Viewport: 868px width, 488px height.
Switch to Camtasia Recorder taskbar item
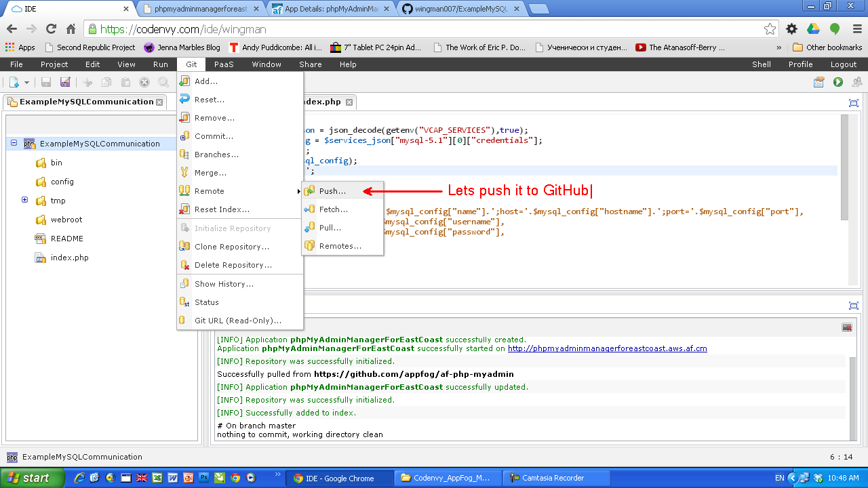point(556,478)
